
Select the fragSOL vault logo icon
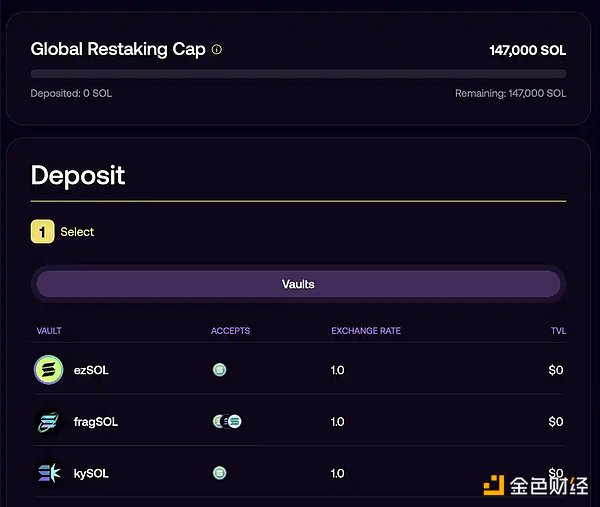tap(48, 422)
